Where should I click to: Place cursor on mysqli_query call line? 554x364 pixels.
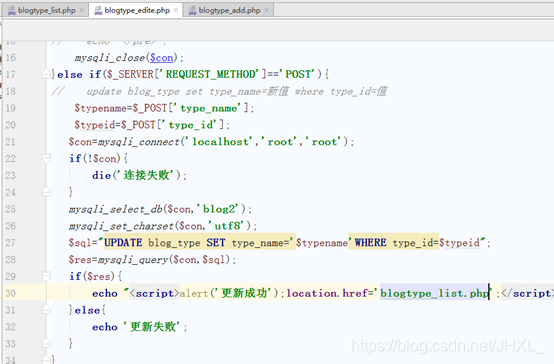(x=152, y=259)
